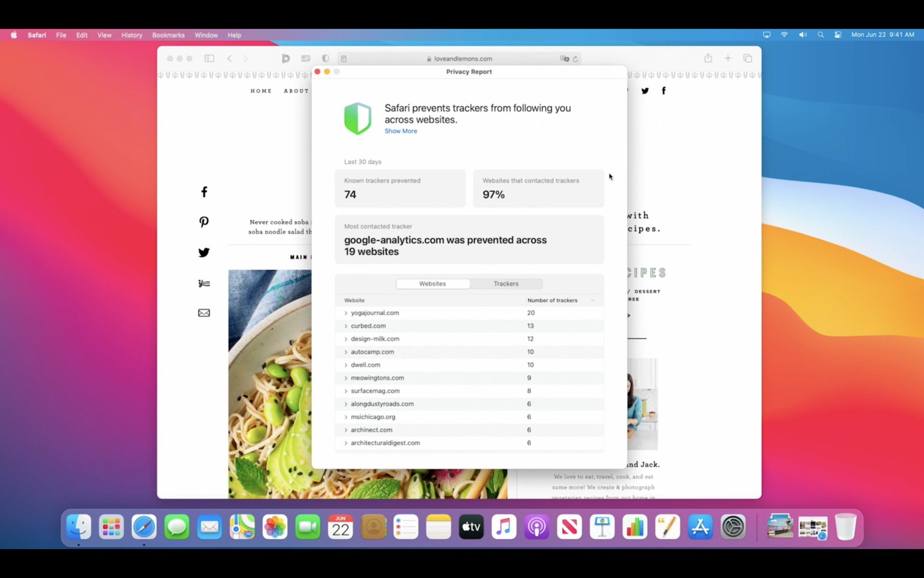Expand the curbed.com tracker list
The height and width of the screenshot is (578, 924).
tap(469, 326)
